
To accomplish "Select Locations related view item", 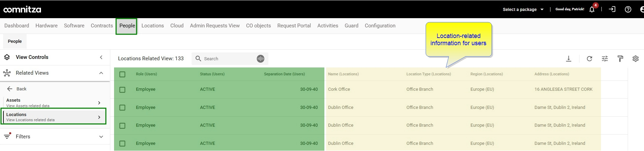I will point(54,117).
